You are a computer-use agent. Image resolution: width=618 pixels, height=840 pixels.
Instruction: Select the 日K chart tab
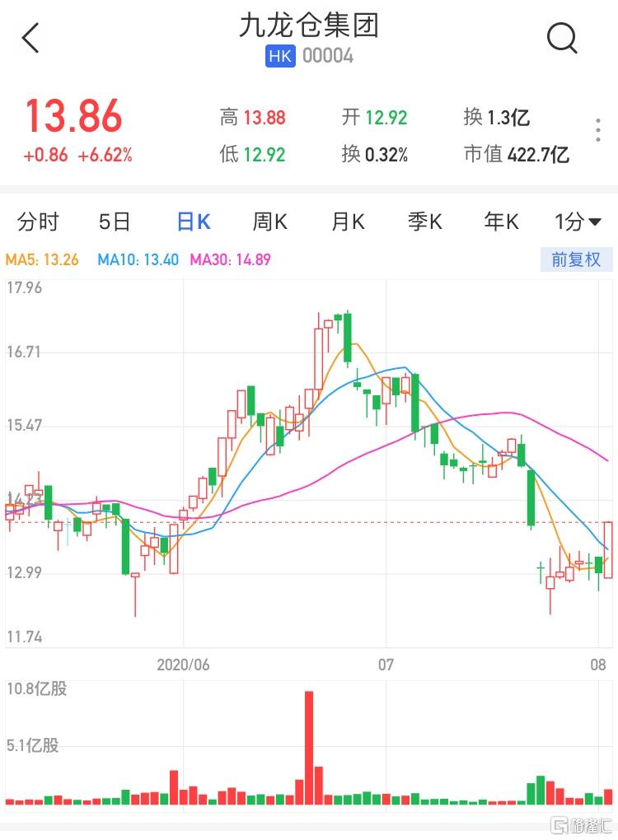click(x=194, y=222)
